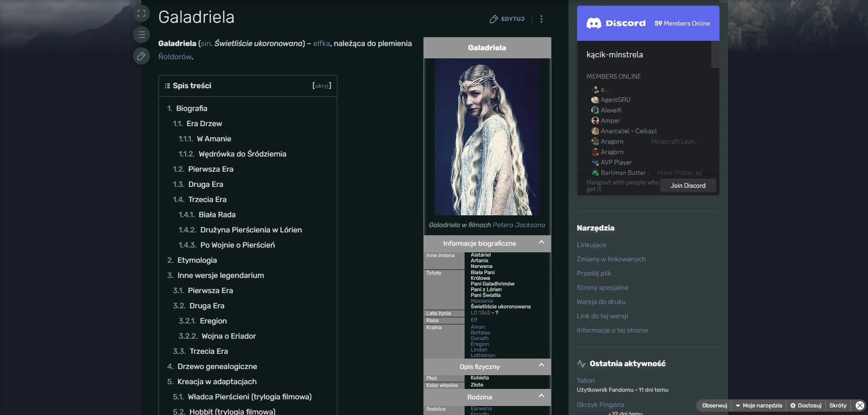The image size is (868, 415).
Task: Click the fullscreen expand icon
Action: [x=141, y=13]
